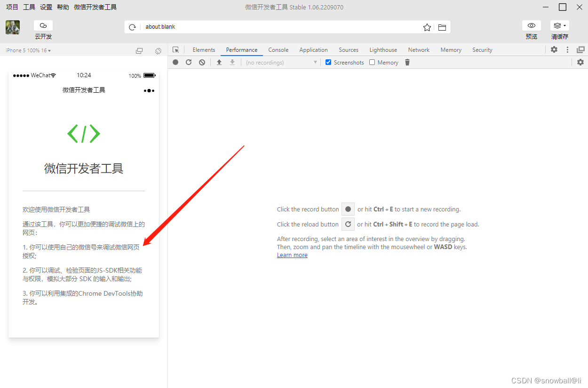Open the 项目 menu
This screenshot has height=388, width=588.
coord(12,7)
